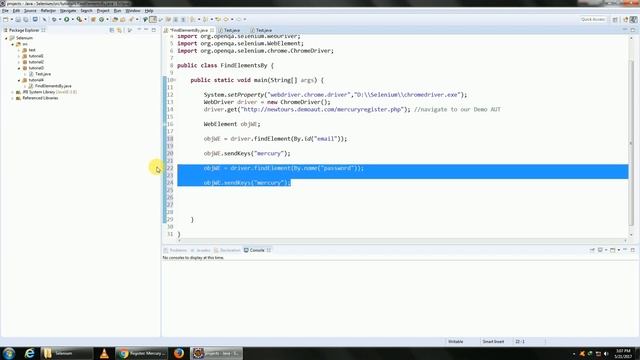Click the Windows Start button
Viewport: 640px width, 360px height.
click(9, 353)
